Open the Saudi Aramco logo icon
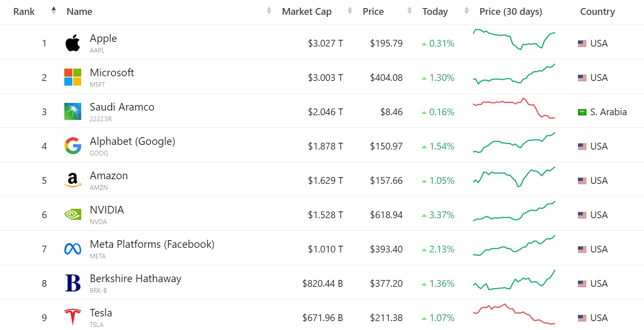The height and width of the screenshot is (330, 644). (73, 111)
